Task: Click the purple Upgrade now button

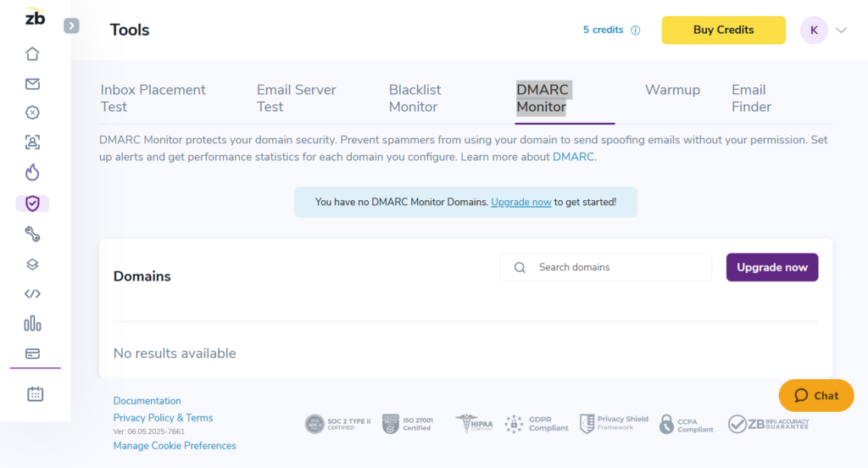Action: tap(772, 268)
